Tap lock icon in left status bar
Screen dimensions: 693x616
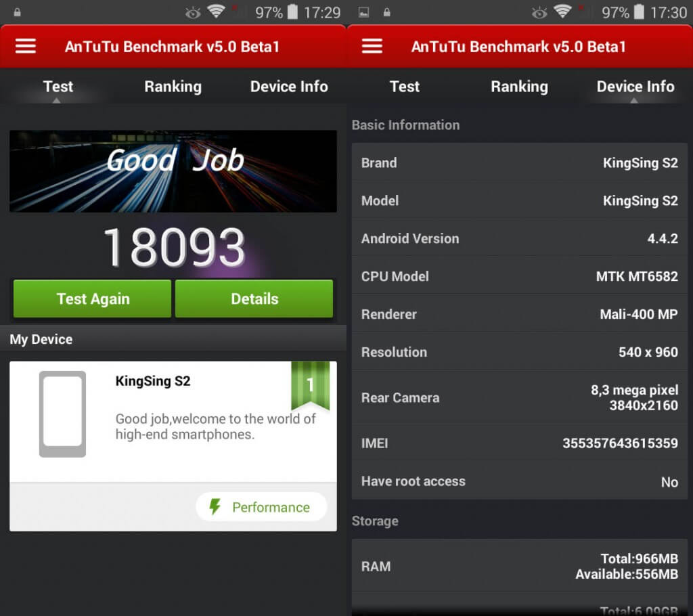(17, 12)
